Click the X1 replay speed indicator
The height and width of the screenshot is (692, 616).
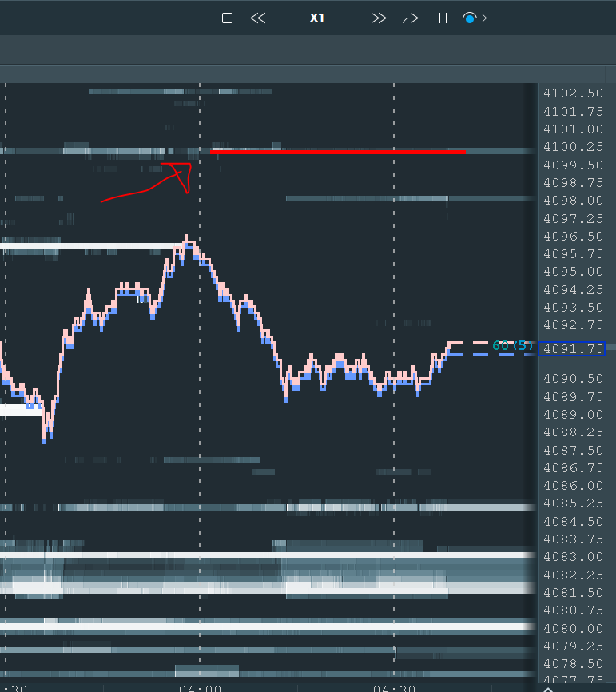pos(318,18)
